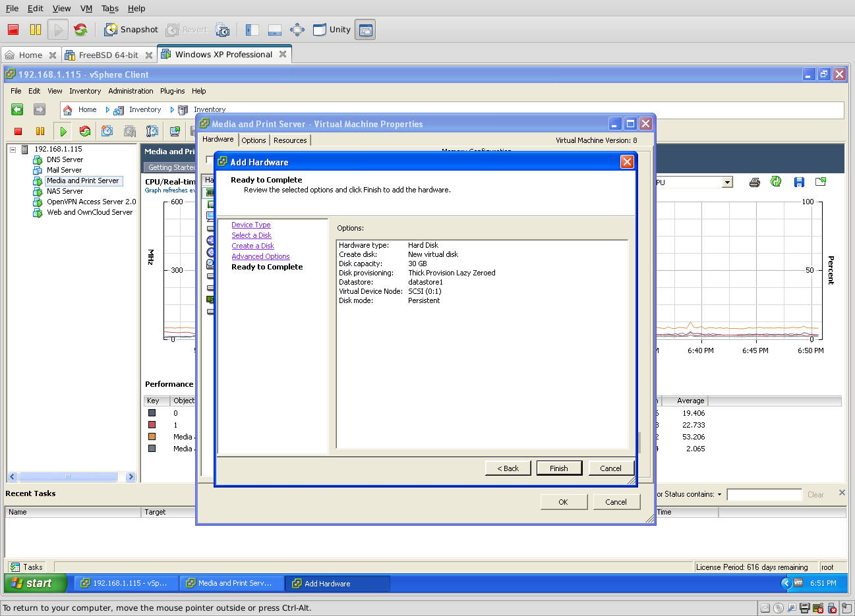Viewport: 855px width, 616px height.
Task: Switch to the FreeBSD 64-bit tab
Action: click(x=108, y=55)
